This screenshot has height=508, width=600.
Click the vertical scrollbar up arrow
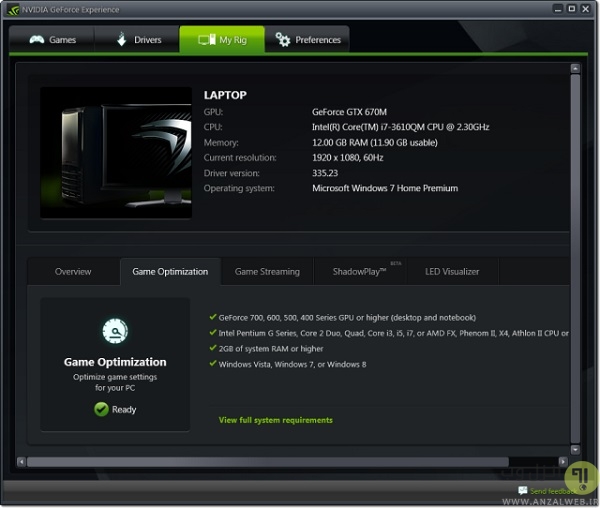tap(575, 69)
